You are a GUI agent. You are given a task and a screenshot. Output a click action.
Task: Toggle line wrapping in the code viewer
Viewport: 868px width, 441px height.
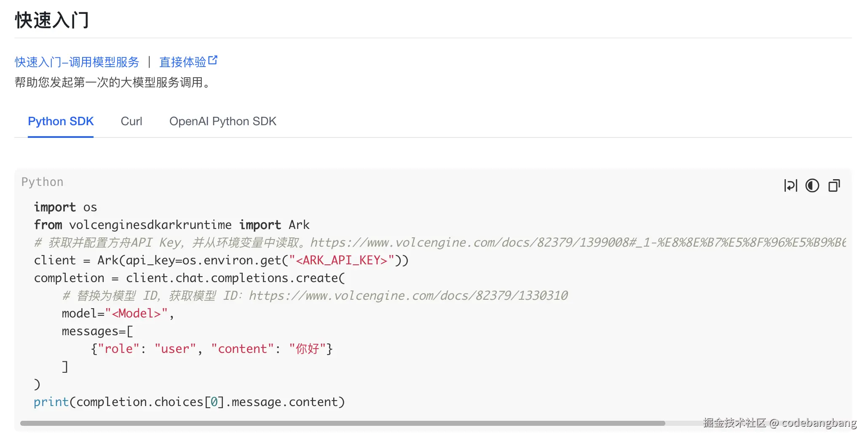coord(791,186)
